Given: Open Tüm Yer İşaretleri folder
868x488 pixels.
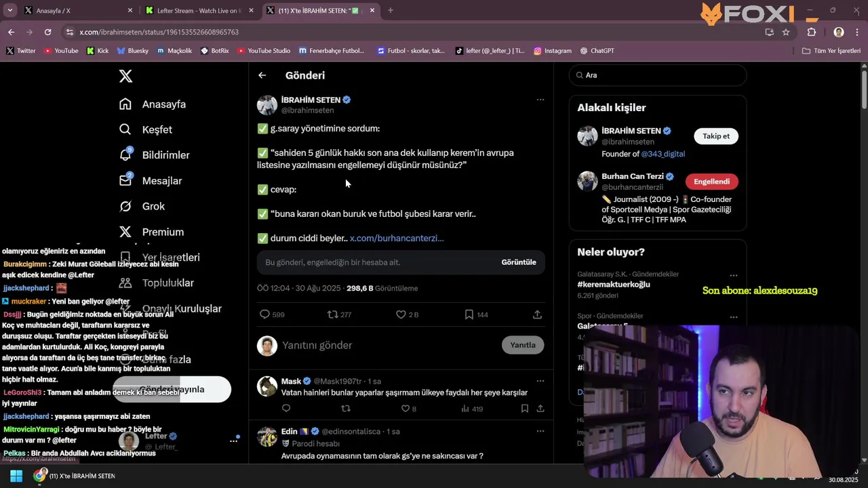Looking at the screenshot, I should click(831, 51).
